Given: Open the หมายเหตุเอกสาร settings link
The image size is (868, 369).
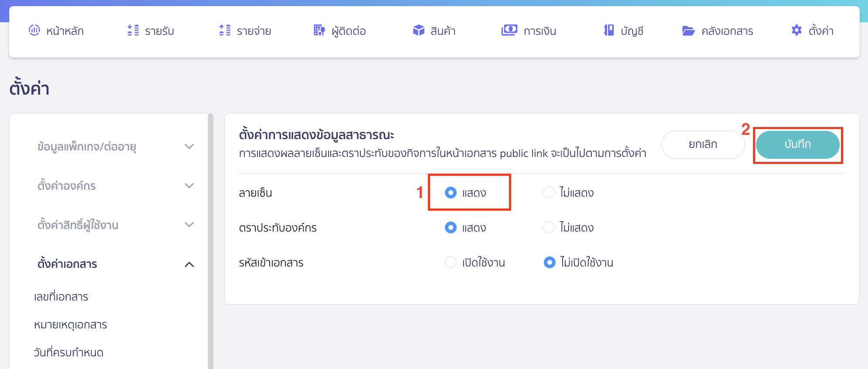Looking at the screenshot, I should 71,325.
